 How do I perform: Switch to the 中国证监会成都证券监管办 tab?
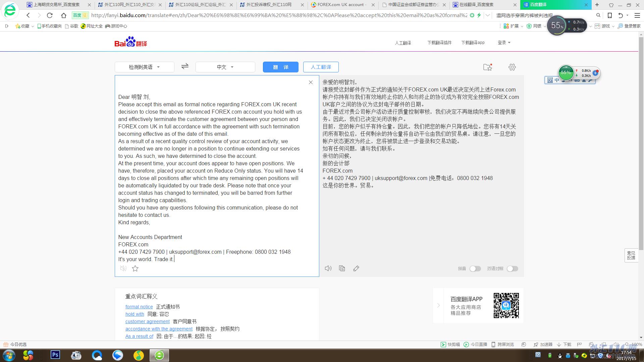tap(414, 5)
